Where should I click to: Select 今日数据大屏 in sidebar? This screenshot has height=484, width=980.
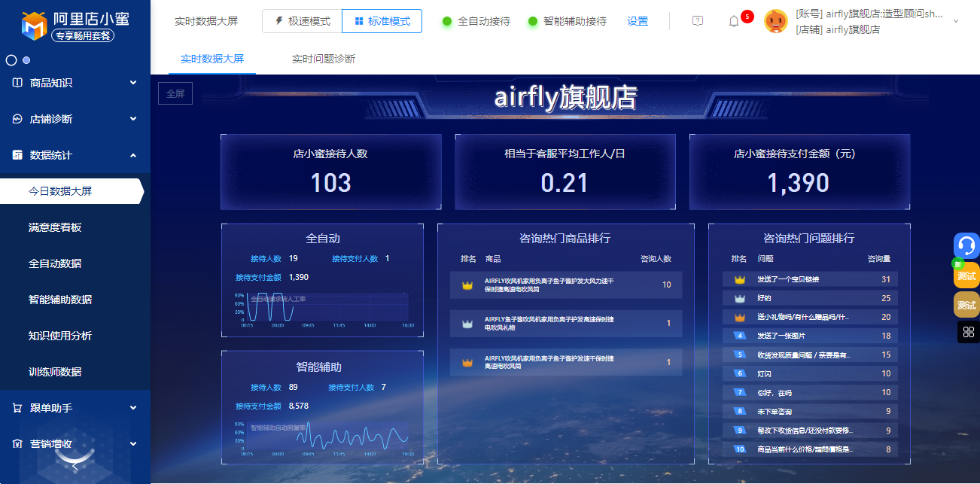pyautogui.click(x=72, y=191)
